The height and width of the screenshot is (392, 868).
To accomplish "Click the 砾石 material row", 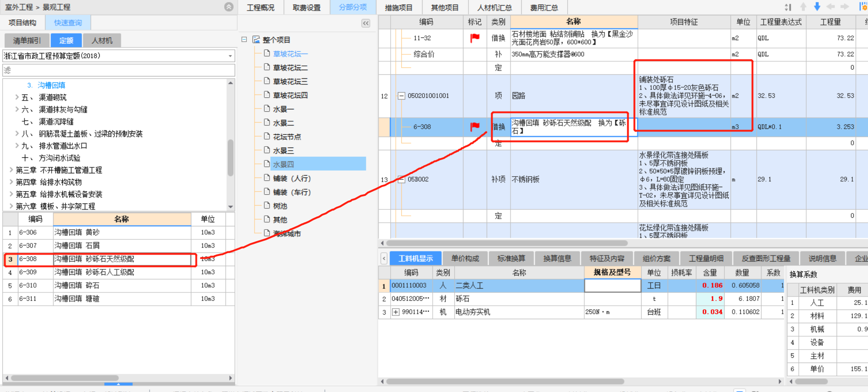I will point(581,299).
